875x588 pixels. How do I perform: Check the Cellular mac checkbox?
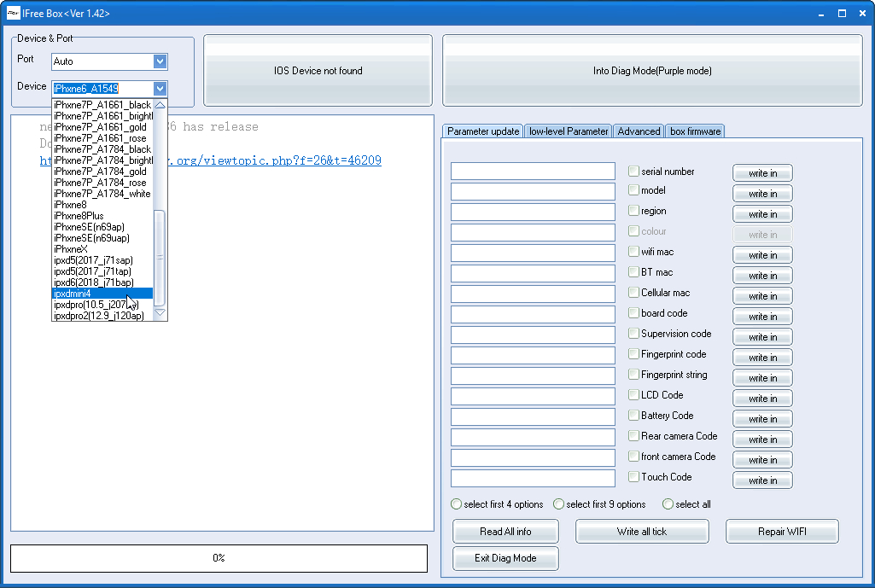[633, 293]
